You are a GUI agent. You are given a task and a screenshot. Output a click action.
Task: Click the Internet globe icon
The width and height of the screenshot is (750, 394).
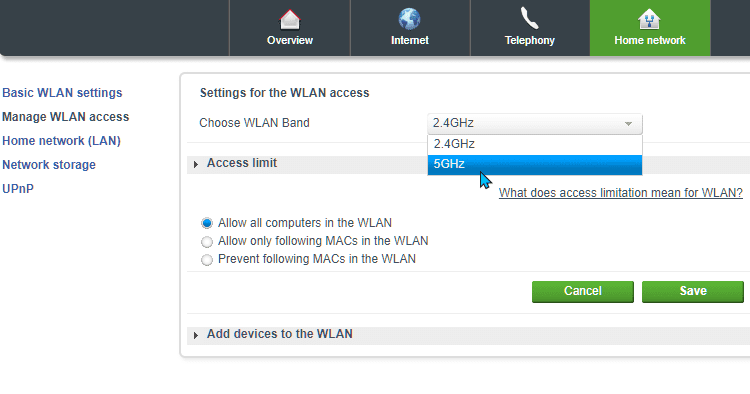tap(409, 19)
